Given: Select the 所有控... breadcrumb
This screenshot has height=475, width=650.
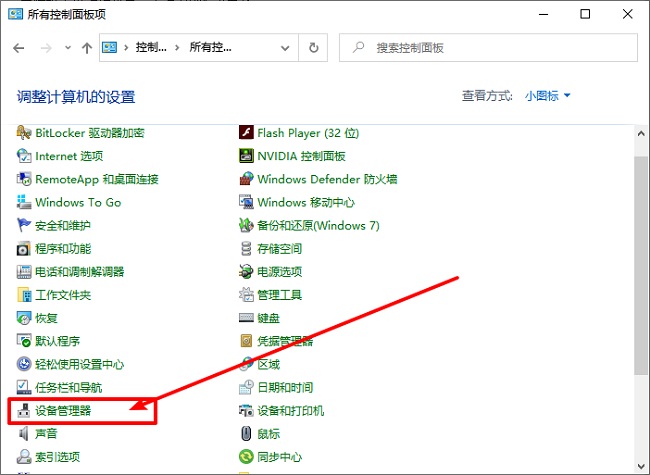Looking at the screenshot, I should click(211, 48).
